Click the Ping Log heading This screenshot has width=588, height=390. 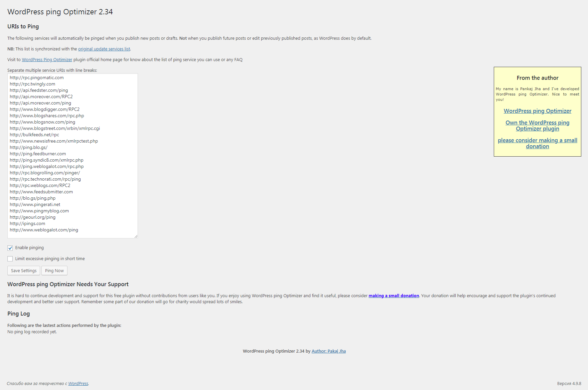(x=19, y=314)
